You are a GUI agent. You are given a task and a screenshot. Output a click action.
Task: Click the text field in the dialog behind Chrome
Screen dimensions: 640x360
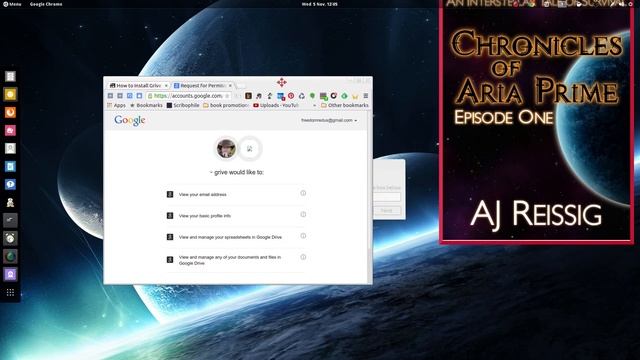pyautogui.click(x=387, y=197)
